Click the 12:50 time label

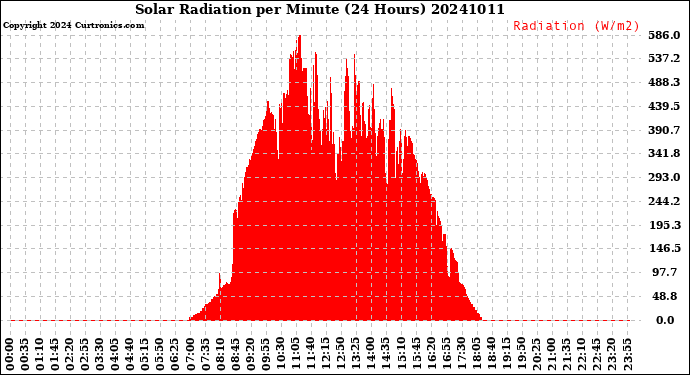click(341, 354)
